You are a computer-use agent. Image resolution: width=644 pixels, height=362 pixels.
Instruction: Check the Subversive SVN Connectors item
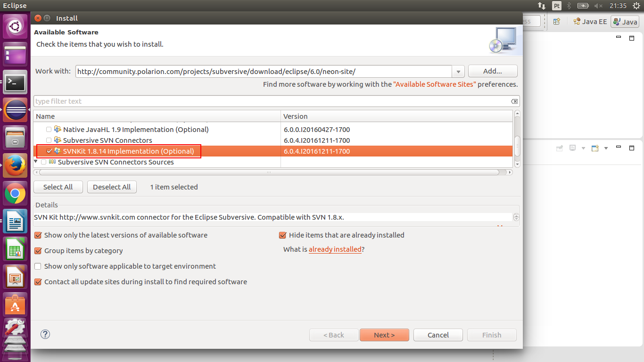[x=49, y=140]
